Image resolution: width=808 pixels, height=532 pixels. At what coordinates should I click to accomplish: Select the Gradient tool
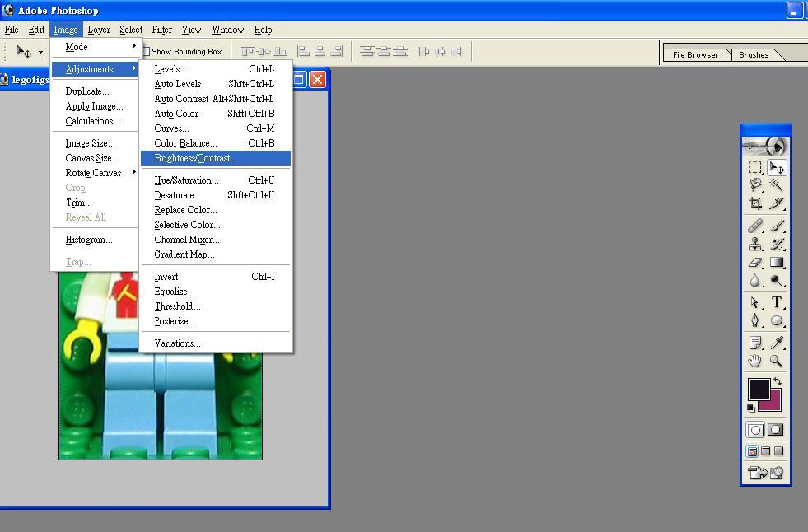tap(777, 263)
